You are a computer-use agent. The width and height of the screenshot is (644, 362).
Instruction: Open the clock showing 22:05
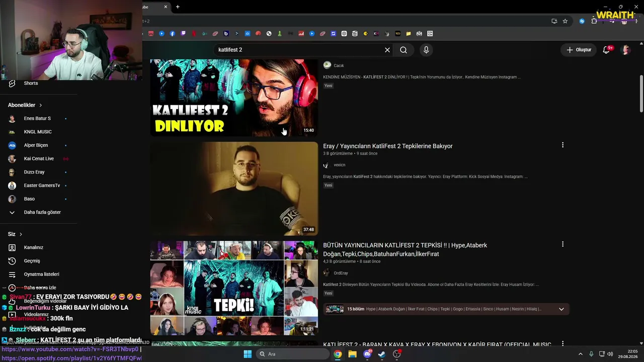627,354
